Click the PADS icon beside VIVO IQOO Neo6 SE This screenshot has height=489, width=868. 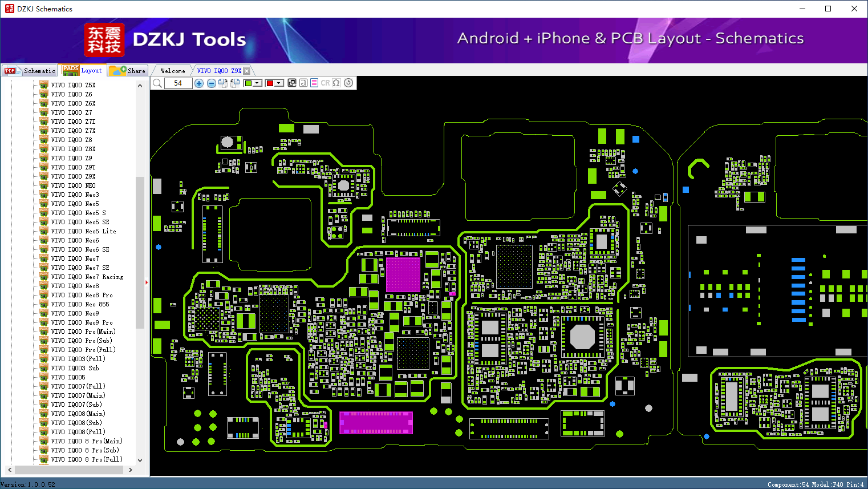44,249
